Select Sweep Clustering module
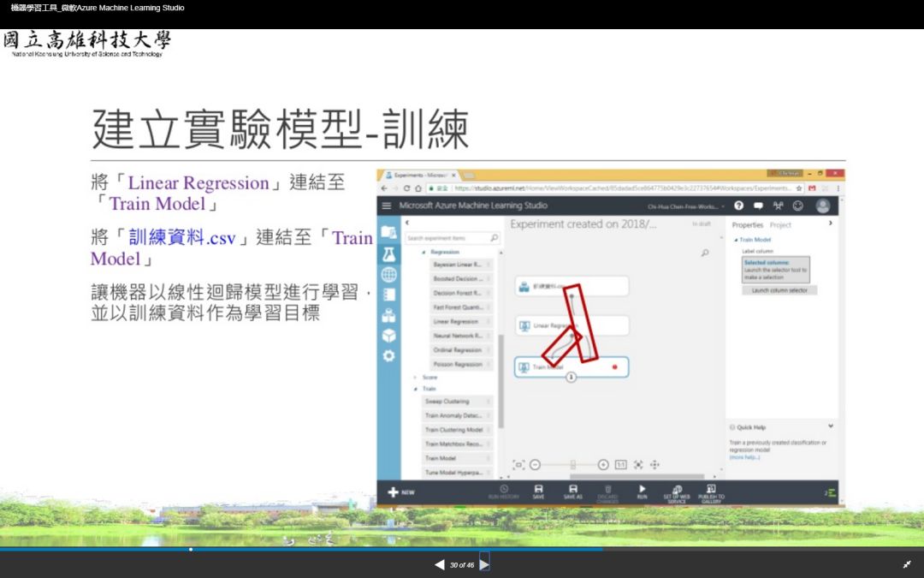Viewport: 924px width, 578px height. [457, 402]
